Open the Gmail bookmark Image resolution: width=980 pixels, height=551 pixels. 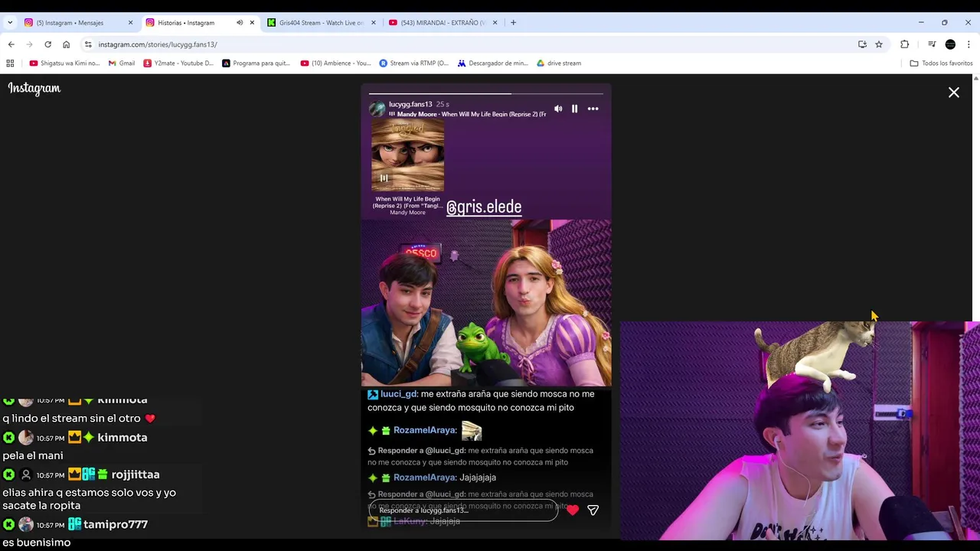tap(122, 64)
